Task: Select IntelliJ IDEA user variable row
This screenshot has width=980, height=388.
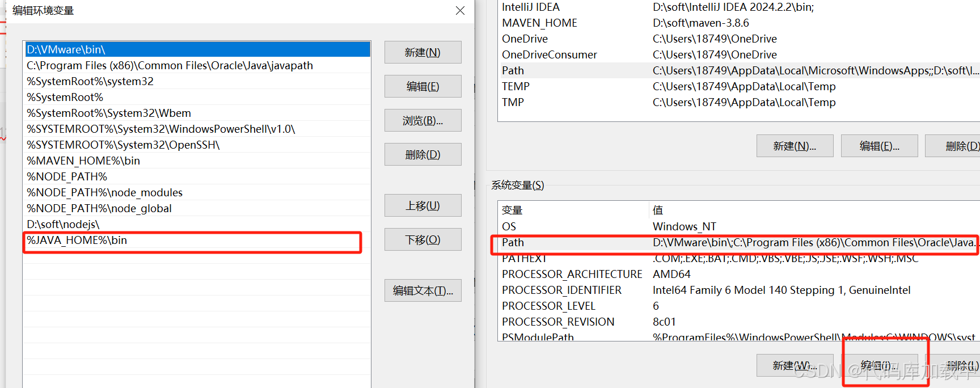Action: pyautogui.click(x=739, y=7)
